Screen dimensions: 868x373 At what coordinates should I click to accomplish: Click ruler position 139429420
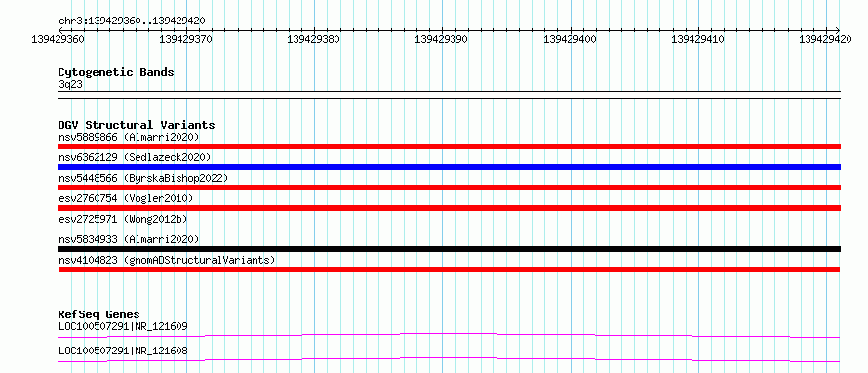click(826, 39)
